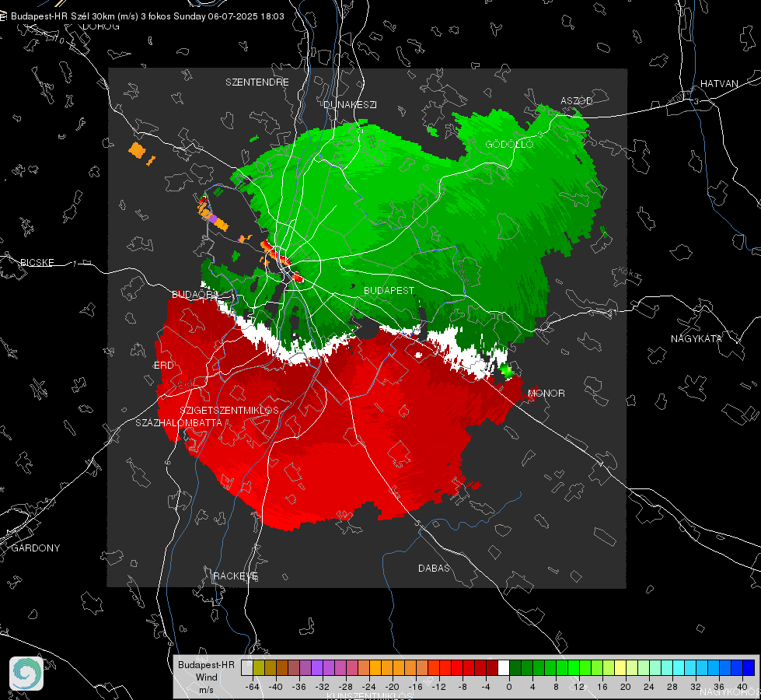Select the white zero-velocity legend swatch
The width and height of the screenshot is (761, 700).
pyautogui.click(x=504, y=668)
